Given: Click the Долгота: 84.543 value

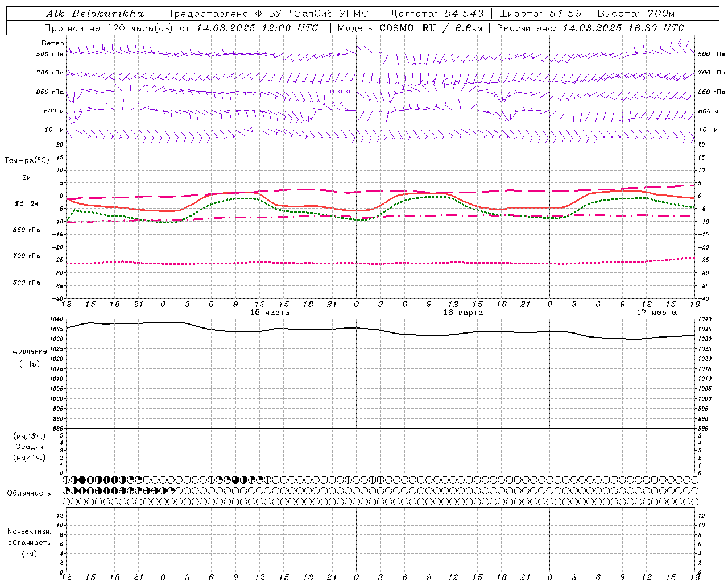Looking at the screenshot, I should pyautogui.click(x=437, y=14).
